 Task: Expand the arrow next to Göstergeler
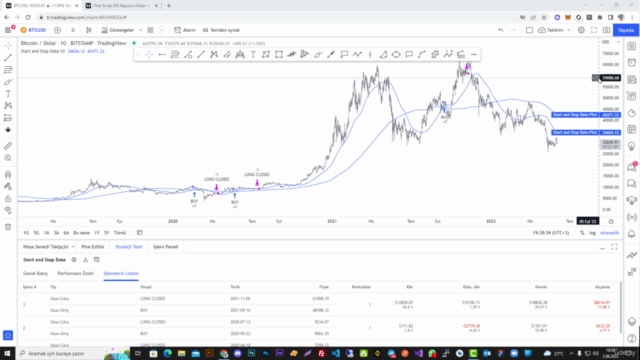point(140,30)
